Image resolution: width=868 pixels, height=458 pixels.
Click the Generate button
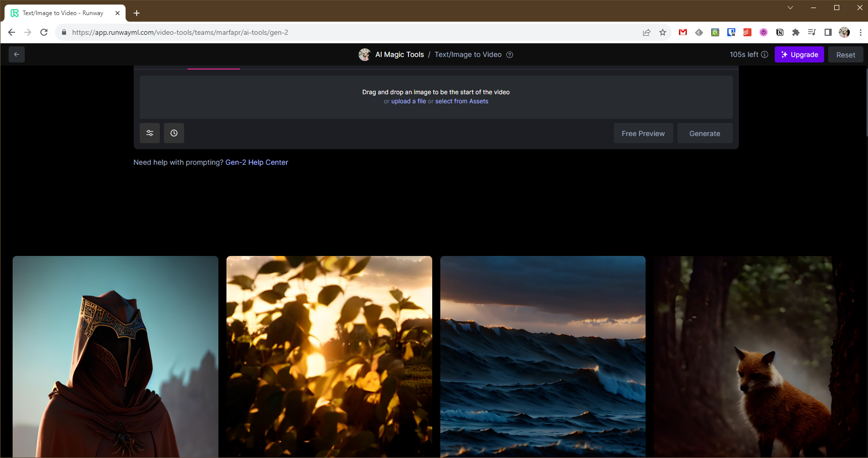[705, 133]
